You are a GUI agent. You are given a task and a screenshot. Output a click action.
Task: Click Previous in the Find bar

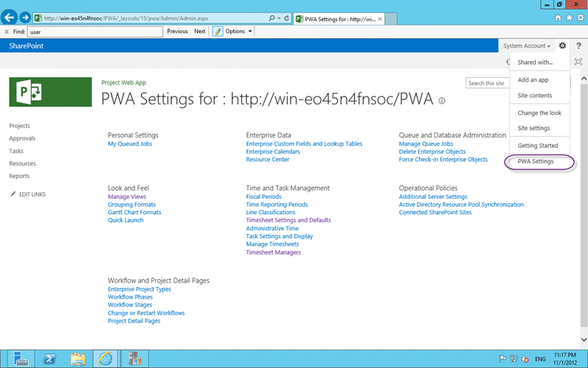[x=177, y=31]
